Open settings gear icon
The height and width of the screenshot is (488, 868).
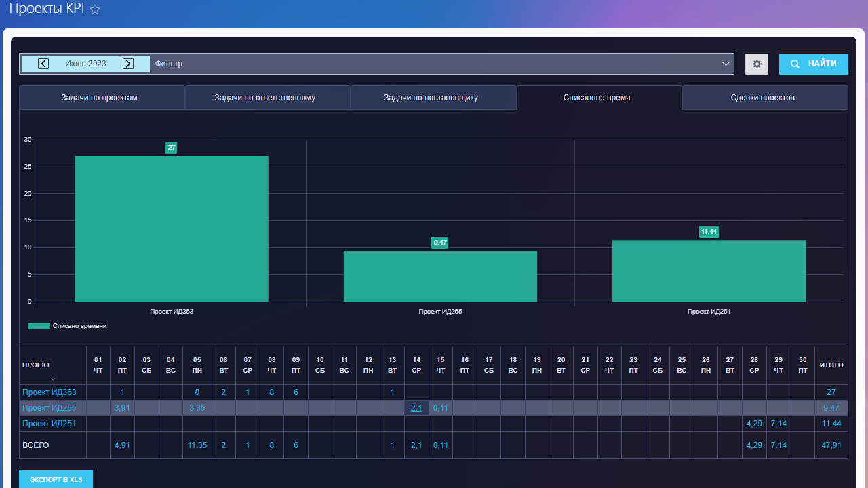pos(757,64)
